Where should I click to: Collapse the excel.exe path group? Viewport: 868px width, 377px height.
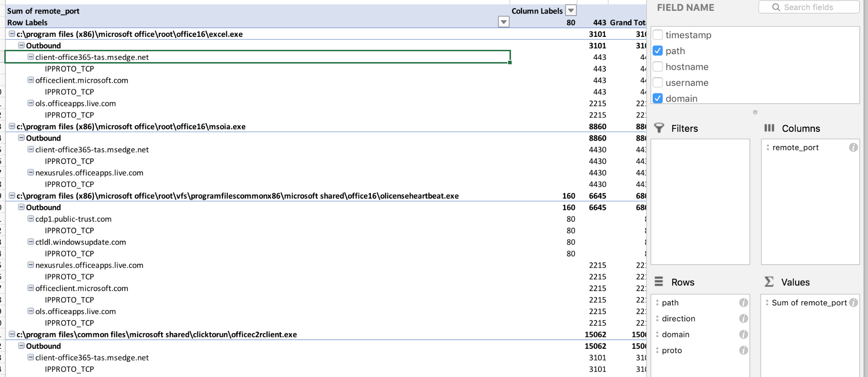[x=12, y=34]
